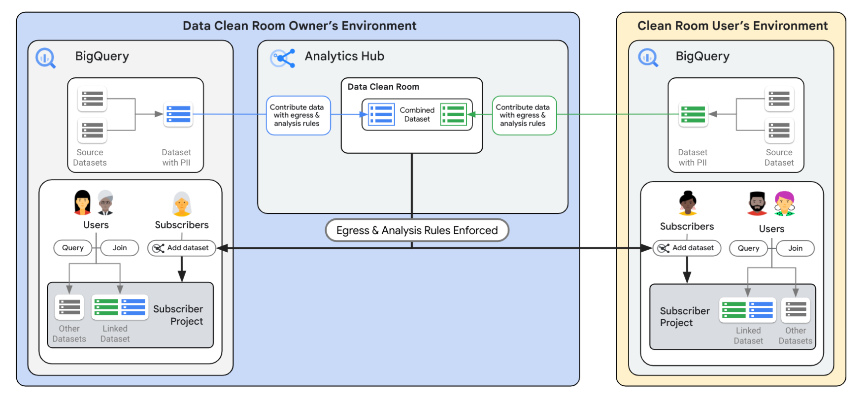Click the Linked Dataset icon in owner's Subscriber Project
The image size is (868, 404).
120,307
